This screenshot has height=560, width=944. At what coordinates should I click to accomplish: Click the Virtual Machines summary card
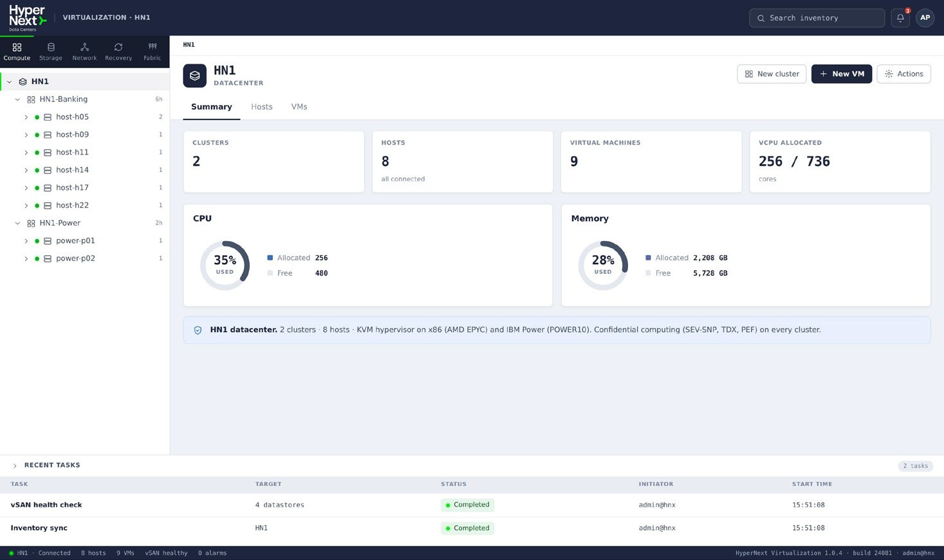pos(651,162)
